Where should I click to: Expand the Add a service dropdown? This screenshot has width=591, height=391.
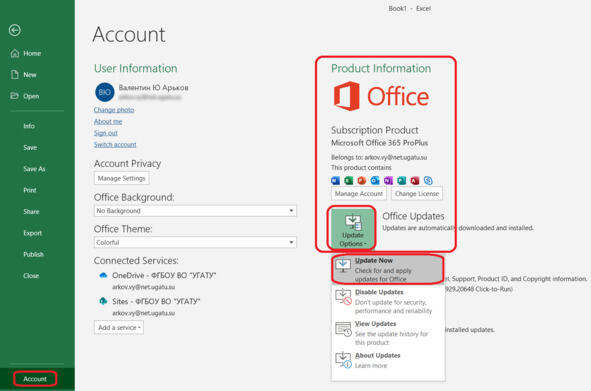point(119,328)
